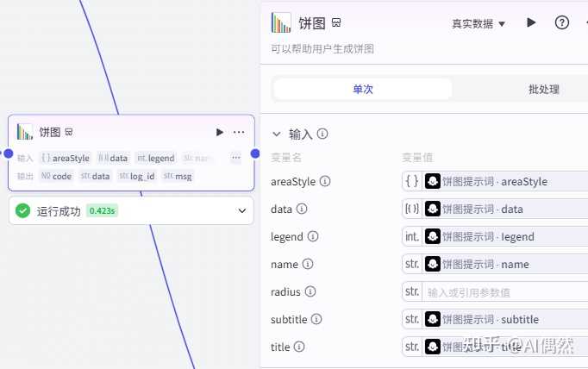Click the info icon beside radius
This screenshot has width=588, height=369.
click(x=310, y=291)
